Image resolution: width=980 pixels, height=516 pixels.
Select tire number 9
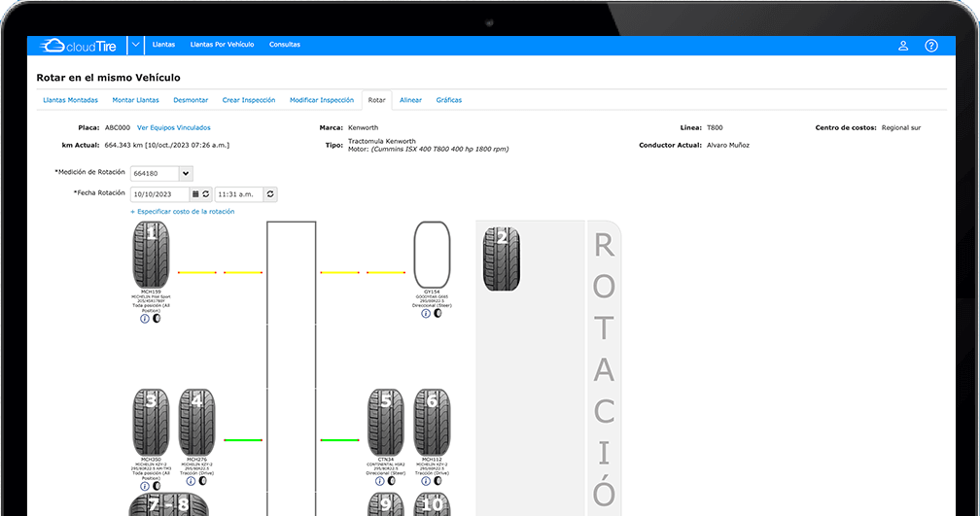[x=386, y=504]
